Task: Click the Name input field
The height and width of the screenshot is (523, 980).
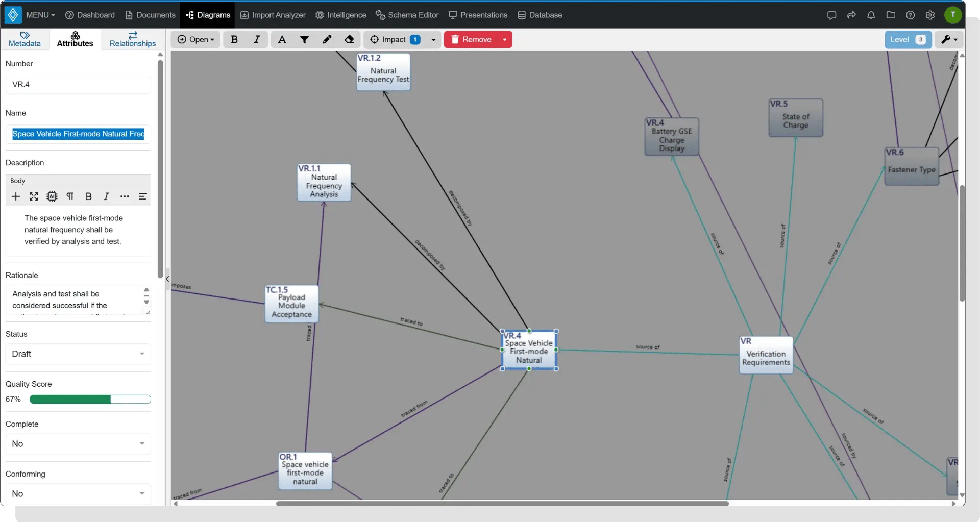Action: [78, 134]
